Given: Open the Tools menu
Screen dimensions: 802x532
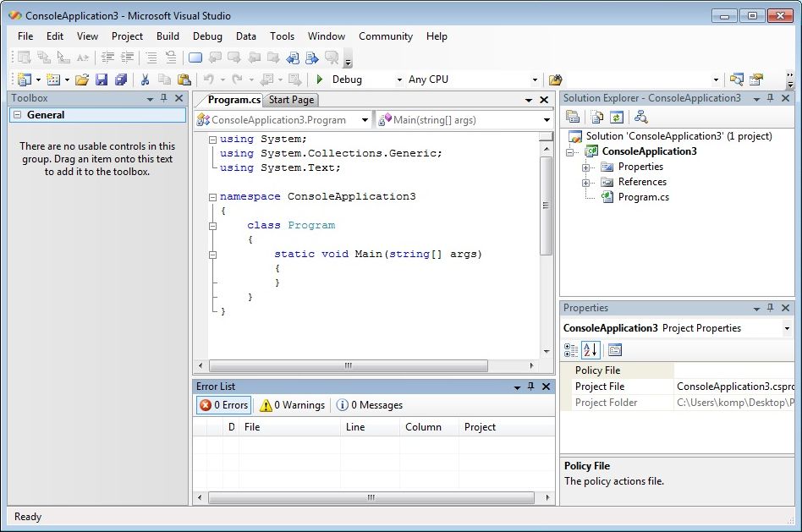Looking at the screenshot, I should (282, 36).
